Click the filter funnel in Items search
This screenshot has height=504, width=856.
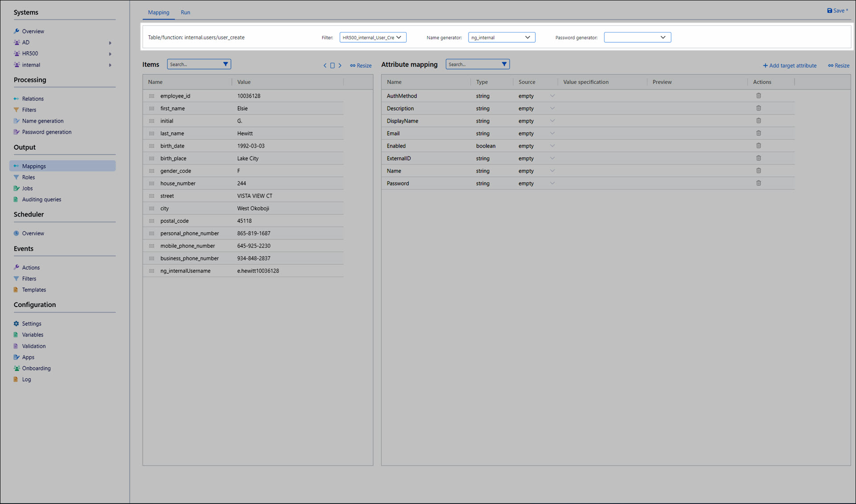226,64
